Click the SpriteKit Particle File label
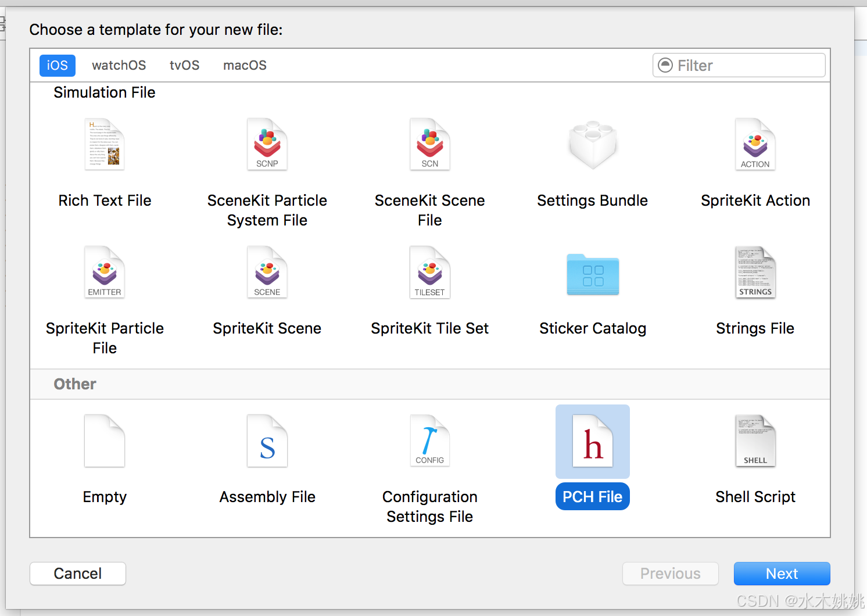Viewport: 867px width, 616px height. pyautogui.click(x=105, y=338)
